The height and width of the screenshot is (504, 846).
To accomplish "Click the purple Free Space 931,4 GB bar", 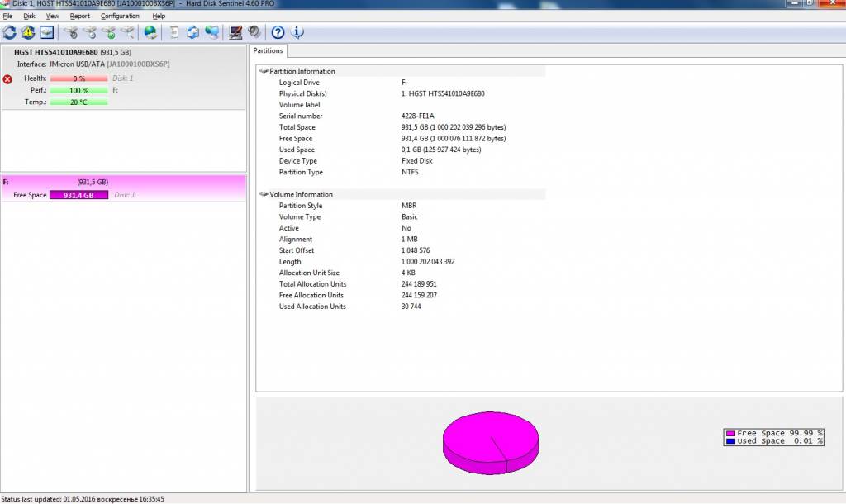I will pos(78,195).
